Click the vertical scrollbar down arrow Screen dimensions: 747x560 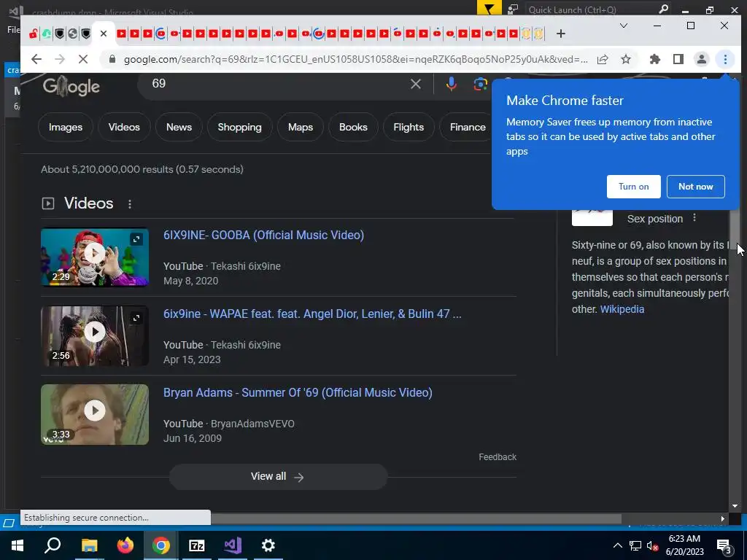click(x=735, y=506)
